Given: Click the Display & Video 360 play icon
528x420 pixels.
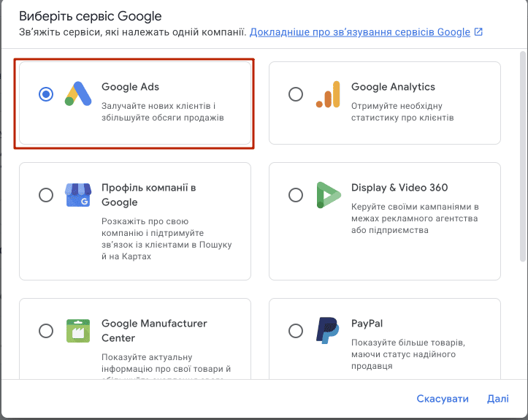Looking at the screenshot, I should [329, 195].
